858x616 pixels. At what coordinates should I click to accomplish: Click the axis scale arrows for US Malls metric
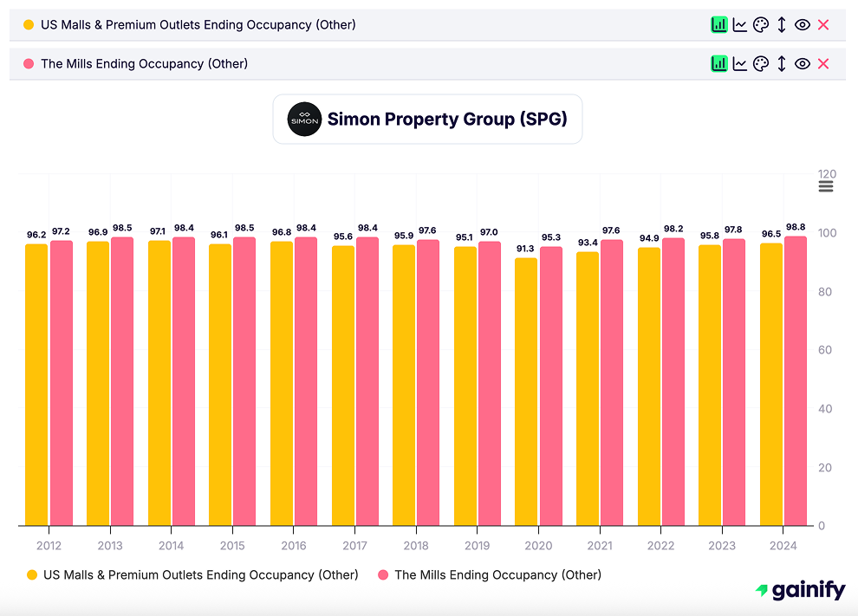782,24
